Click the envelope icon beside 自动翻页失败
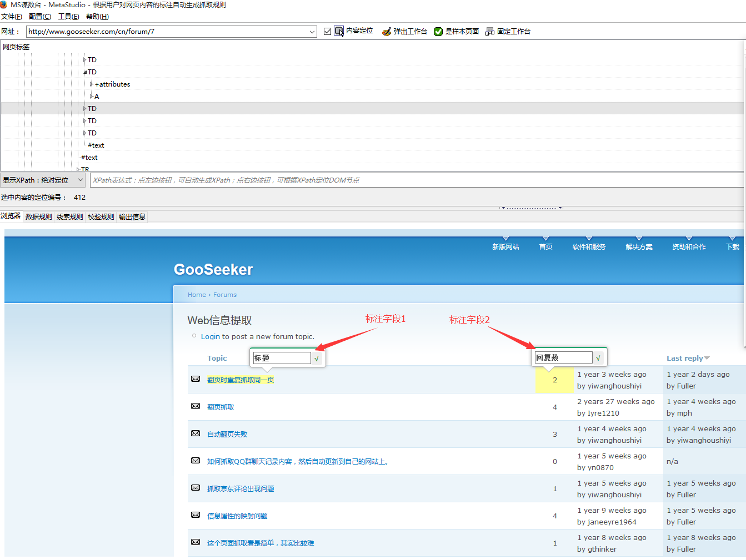This screenshot has height=560, width=746. (x=196, y=433)
